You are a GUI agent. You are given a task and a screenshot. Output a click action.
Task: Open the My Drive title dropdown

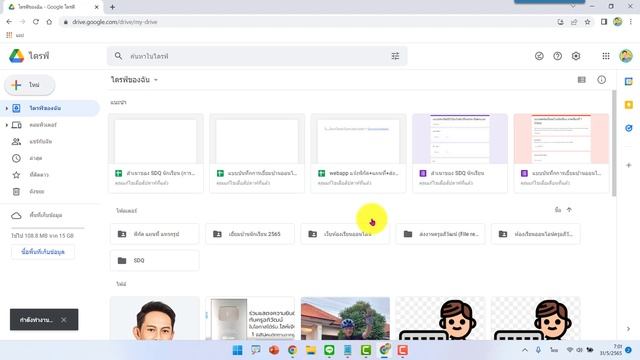pyautogui.click(x=134, y=80)
